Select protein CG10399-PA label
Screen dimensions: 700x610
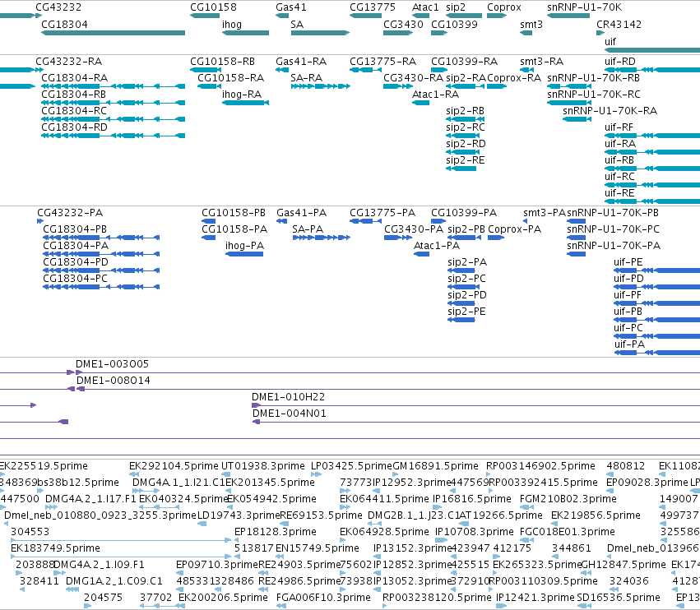(464, 212)
